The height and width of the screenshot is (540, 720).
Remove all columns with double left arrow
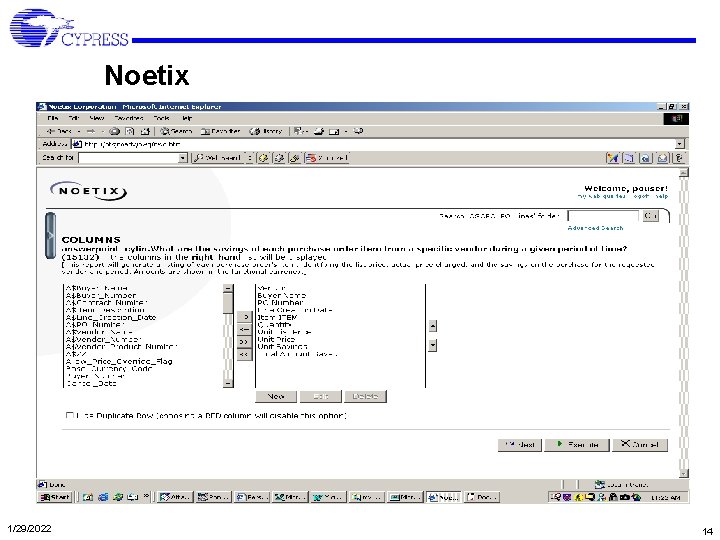[x=245, y=354]
